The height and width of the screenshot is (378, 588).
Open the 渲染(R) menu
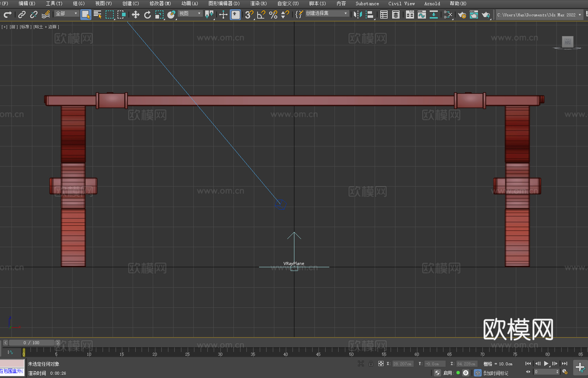pyautogui.click(x=258, y=3)
